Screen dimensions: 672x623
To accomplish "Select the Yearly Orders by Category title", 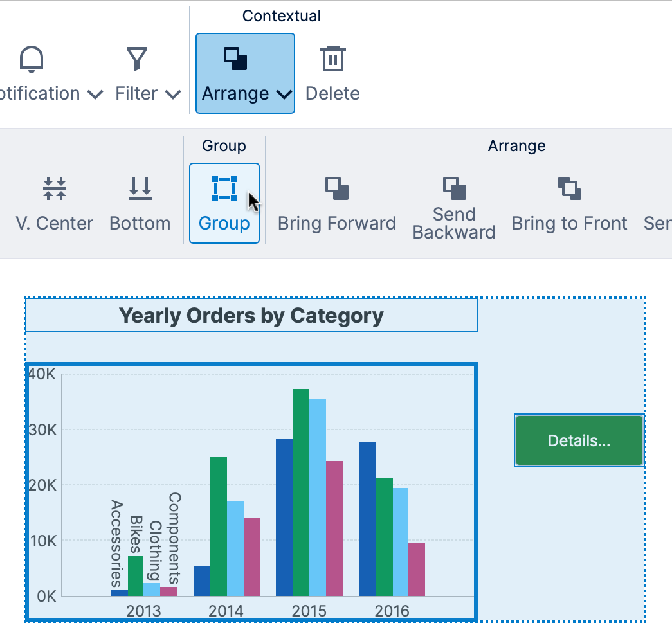I will click(251, 316).
